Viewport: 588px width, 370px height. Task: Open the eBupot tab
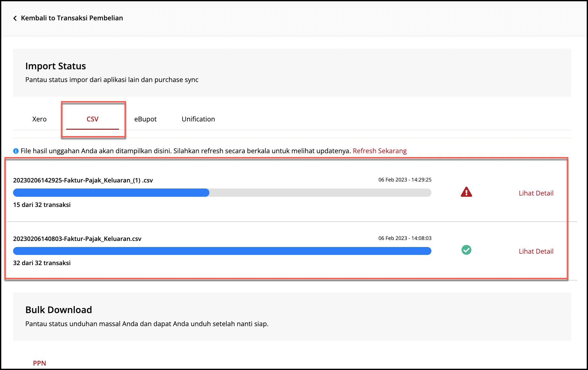point(145,119)
